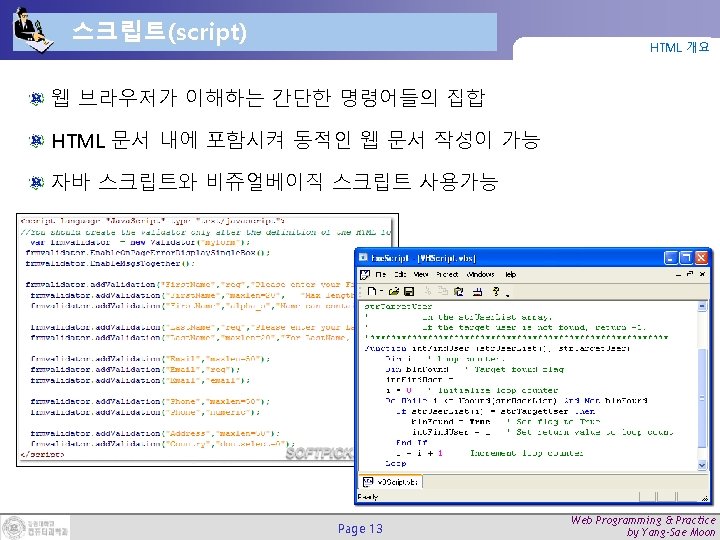Click the Open folder icon in editor toolbar

(394, 291)
